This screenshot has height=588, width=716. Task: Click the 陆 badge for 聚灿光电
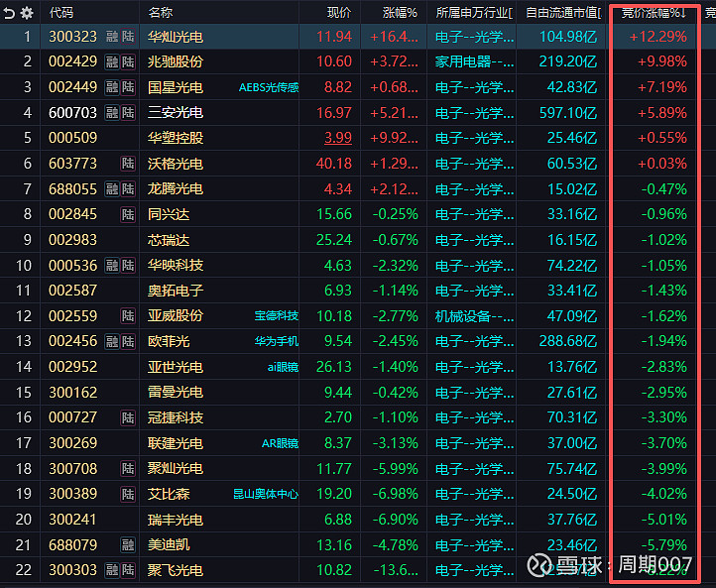[128, 468]
